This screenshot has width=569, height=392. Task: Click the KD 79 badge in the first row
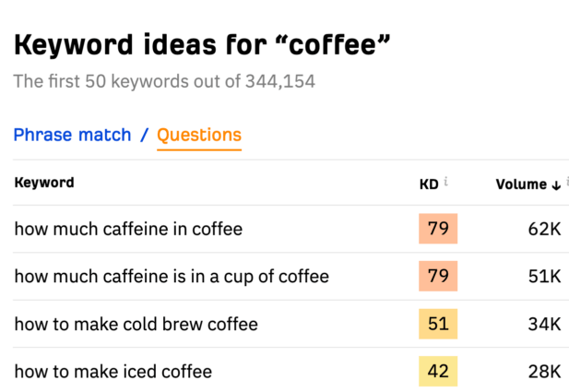coord(438,229)
